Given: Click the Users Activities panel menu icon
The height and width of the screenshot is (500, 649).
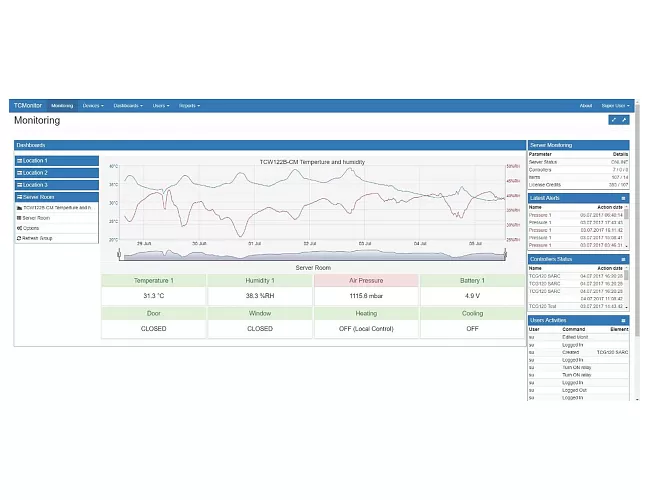Looking at the screenshot, I should point(624,320).
